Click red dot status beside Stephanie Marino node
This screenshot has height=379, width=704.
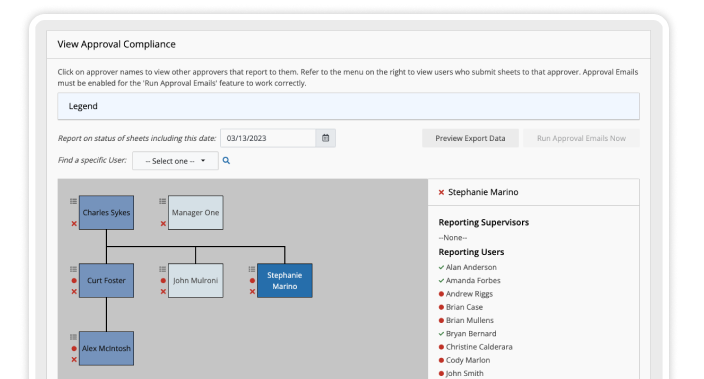coord(252,281)
